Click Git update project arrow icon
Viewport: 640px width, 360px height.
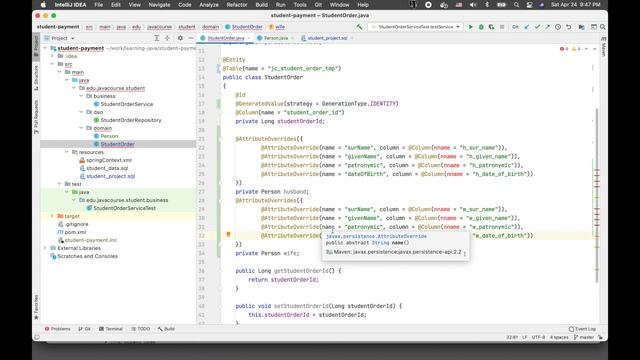(x=527, y=27)
